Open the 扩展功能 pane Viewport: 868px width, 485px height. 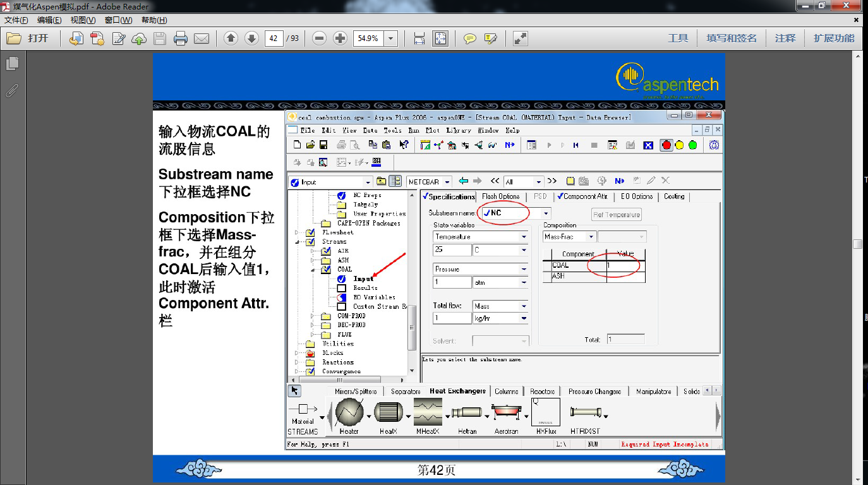834,39
